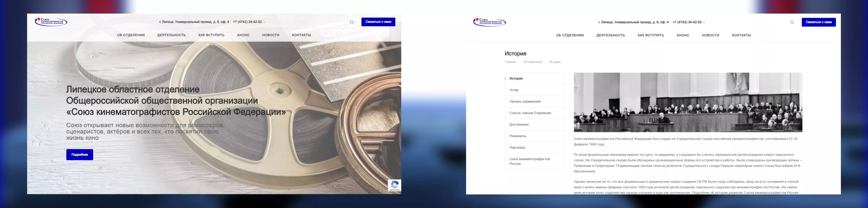Open «Новости» menu item on the homepage
Screen dimensions: 868x208
271,35
